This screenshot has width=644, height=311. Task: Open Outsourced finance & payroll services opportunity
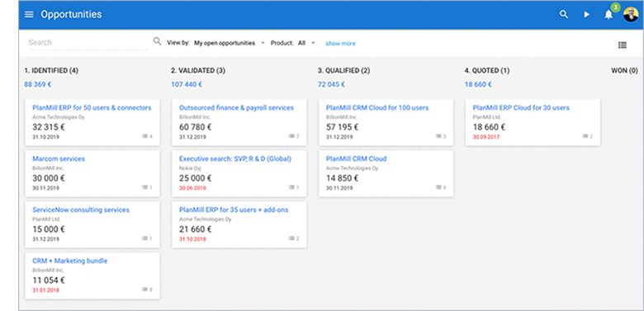pos(237,108)
